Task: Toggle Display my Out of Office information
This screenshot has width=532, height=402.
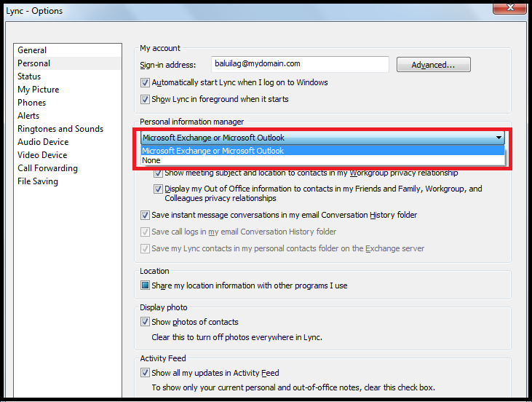Action: 158,189
